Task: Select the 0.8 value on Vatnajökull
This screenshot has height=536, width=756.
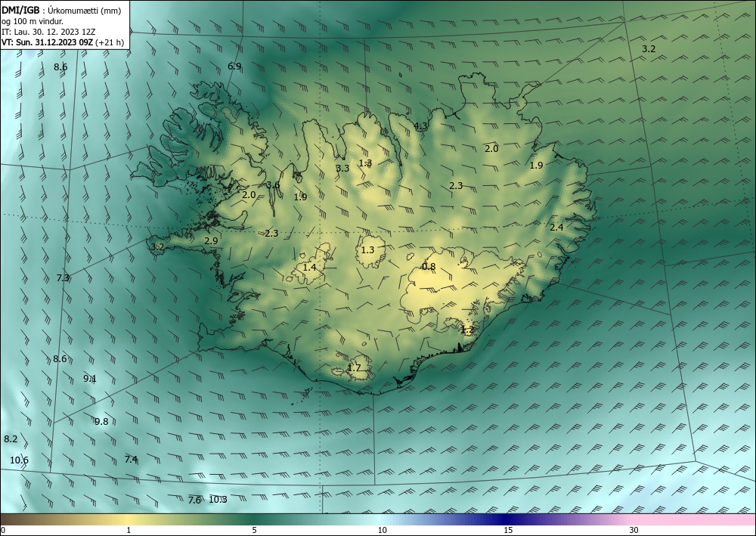Action: tap(429, 267)
